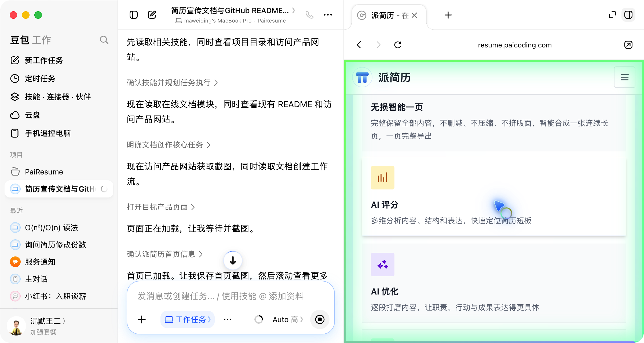This screenshot has width=644, height=343.
Task: Click the AI 优化 heading
Action: click(385, 292)
